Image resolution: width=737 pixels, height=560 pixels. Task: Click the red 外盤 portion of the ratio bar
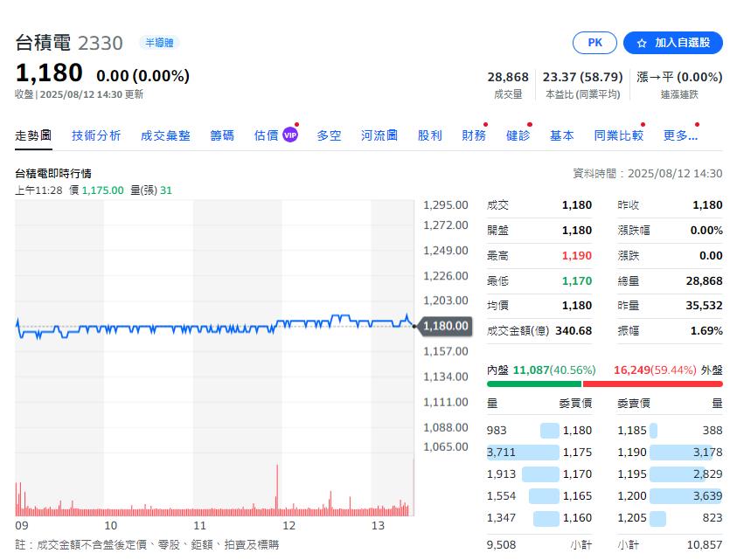652,384
